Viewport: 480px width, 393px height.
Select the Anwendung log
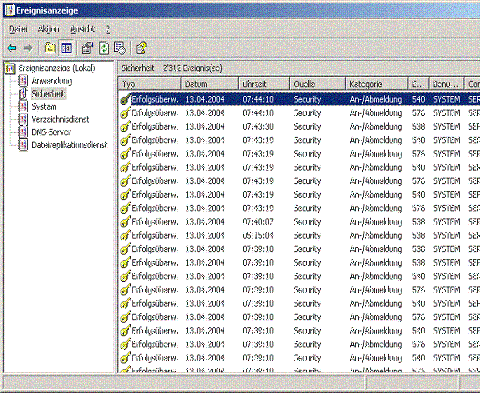(x=52, y=81)
